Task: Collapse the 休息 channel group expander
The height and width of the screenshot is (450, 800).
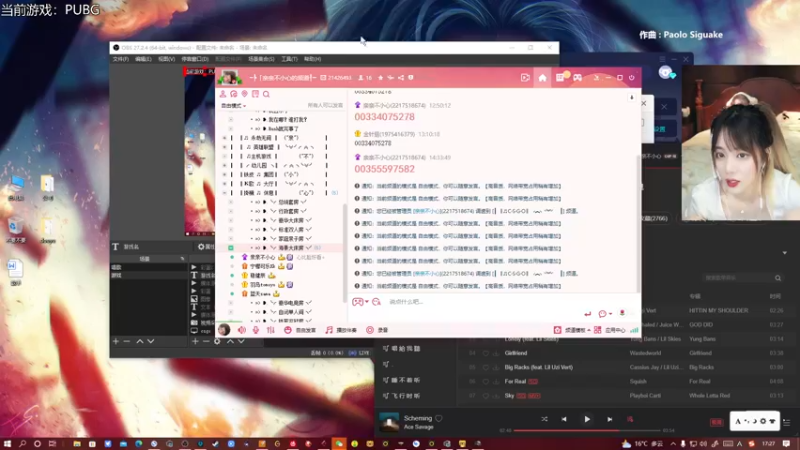Action: (224, 193)
